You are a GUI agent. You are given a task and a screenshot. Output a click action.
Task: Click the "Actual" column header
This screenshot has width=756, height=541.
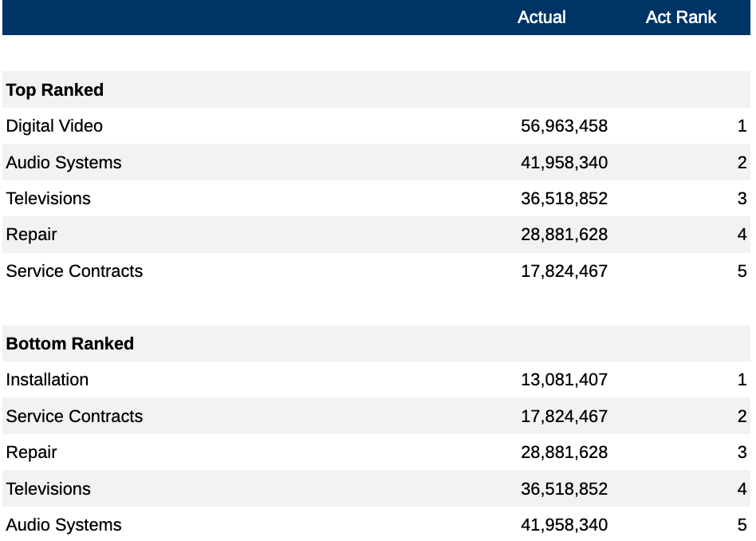[541, 18]
